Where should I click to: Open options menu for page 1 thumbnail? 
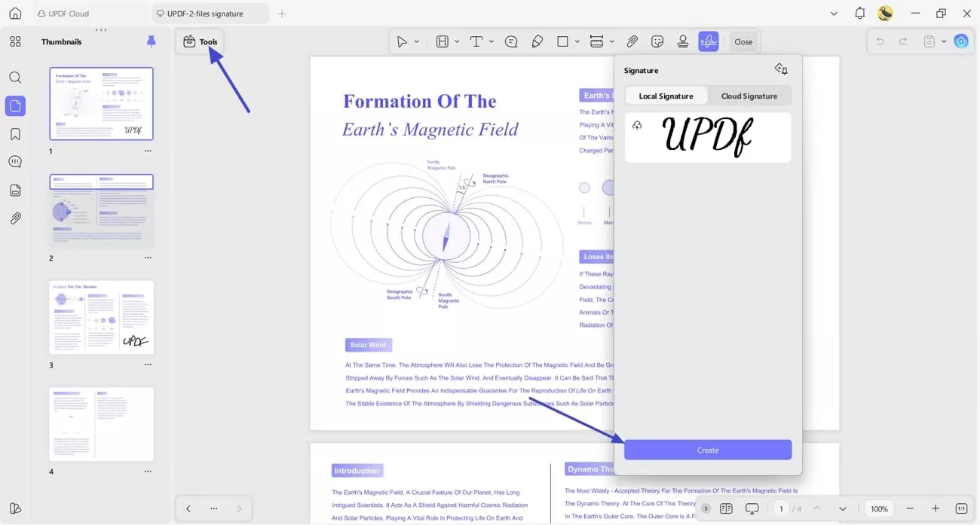pyautogui.click(x=148, y=151)
